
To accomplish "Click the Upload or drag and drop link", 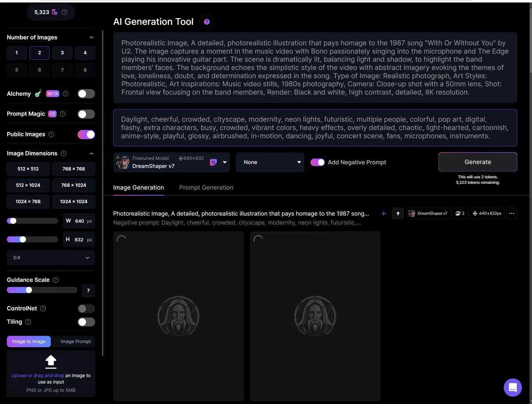I will tap(38, 376).
